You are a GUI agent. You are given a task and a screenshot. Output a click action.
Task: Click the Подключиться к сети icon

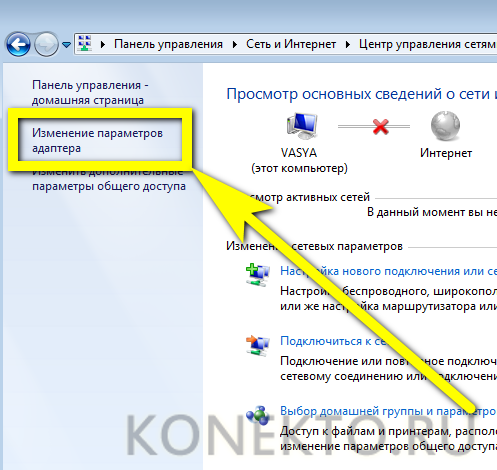258,346
